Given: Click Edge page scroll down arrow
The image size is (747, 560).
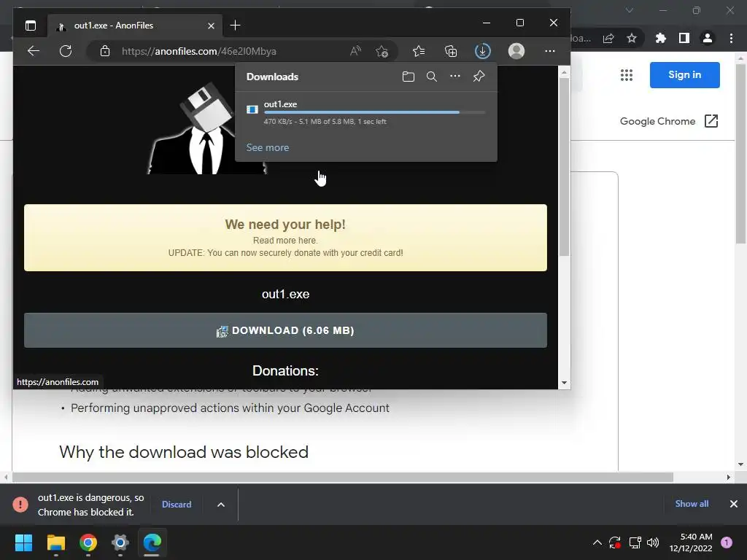Looking at the screenshot, I should pos(564,382).
